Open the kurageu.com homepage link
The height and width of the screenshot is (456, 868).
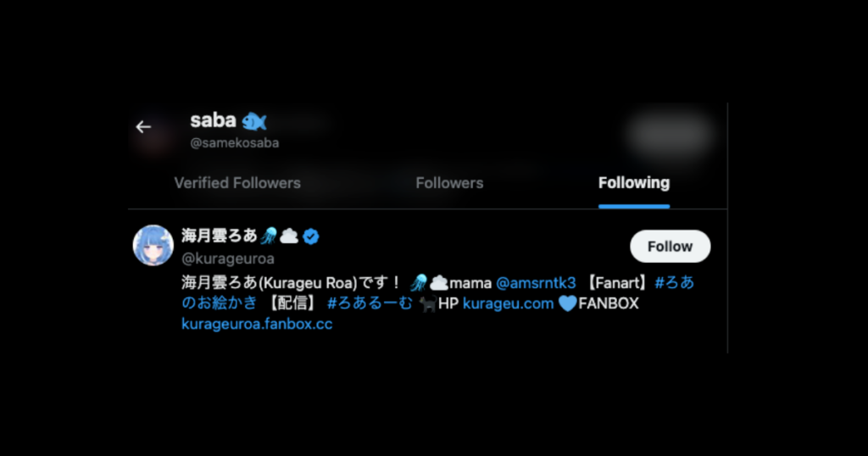tap(509, 303)
